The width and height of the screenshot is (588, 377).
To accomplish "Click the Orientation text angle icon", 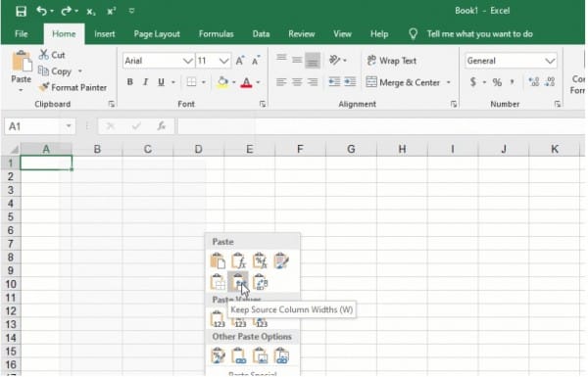I will [334, 60].
